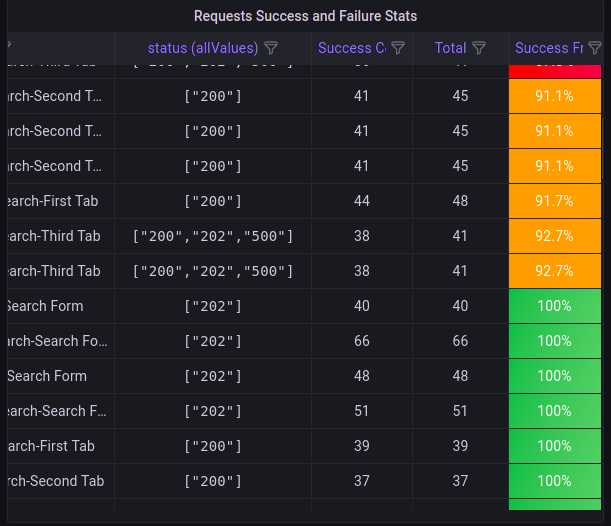Image resolution: width=611 pixels, height=526 pixels.
Task: Click the orange 91.7% cell
Action: [x=554, y=201]
